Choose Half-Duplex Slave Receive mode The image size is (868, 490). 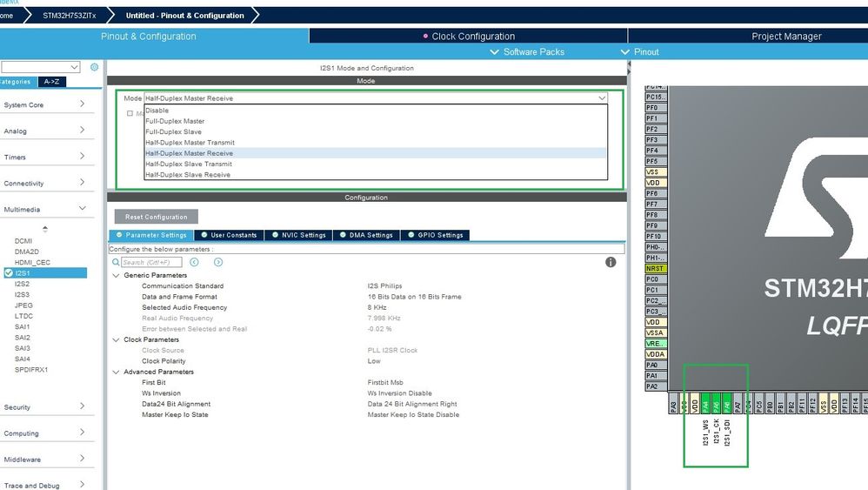tap(376, 174)
